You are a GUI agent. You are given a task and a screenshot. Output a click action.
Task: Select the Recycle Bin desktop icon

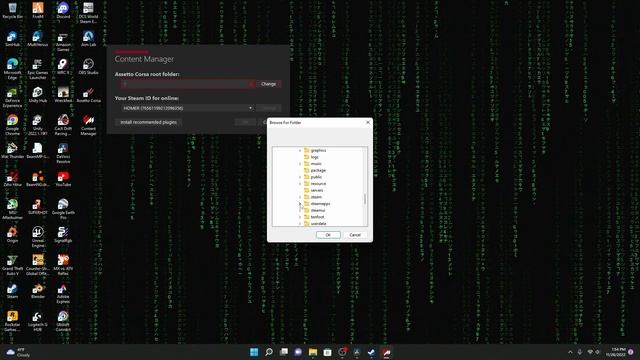pos(12,11)
